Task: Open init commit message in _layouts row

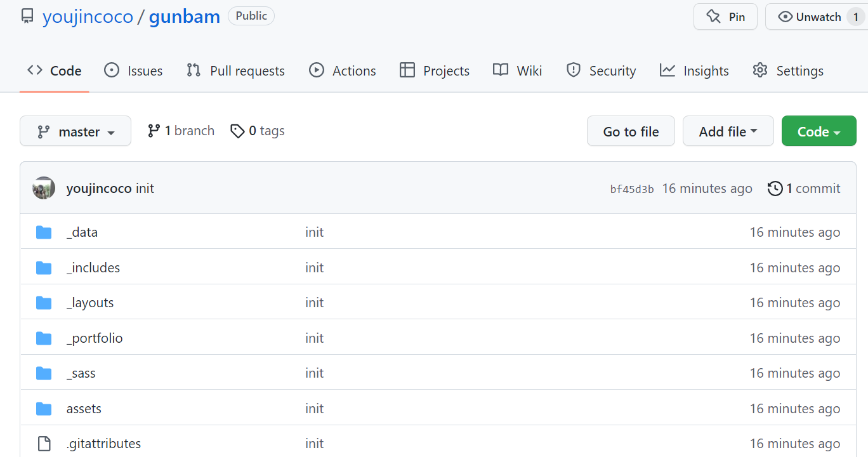Action: pos(314,303)
